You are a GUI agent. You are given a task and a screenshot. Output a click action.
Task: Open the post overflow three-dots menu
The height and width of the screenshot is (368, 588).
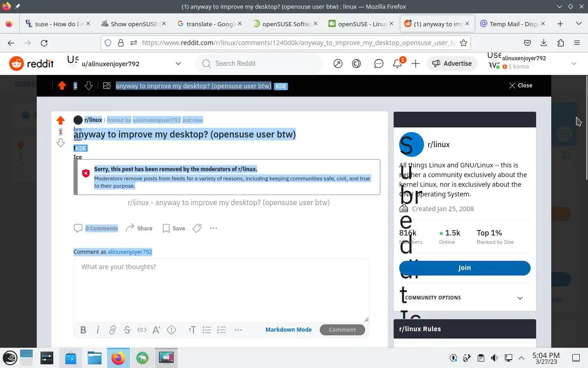tap(214, 228)
